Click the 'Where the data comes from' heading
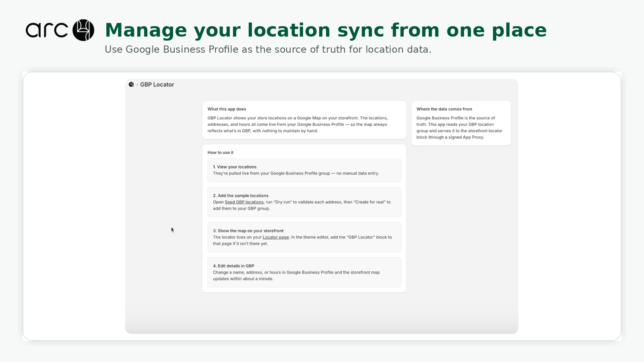The image size is (644, 362). click(444, 109)
